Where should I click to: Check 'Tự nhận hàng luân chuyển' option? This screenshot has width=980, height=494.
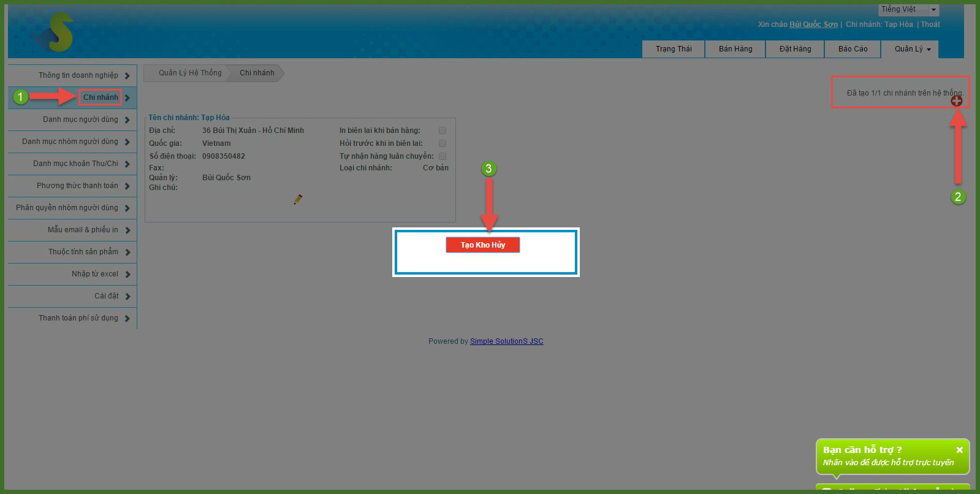pos(443,156)
